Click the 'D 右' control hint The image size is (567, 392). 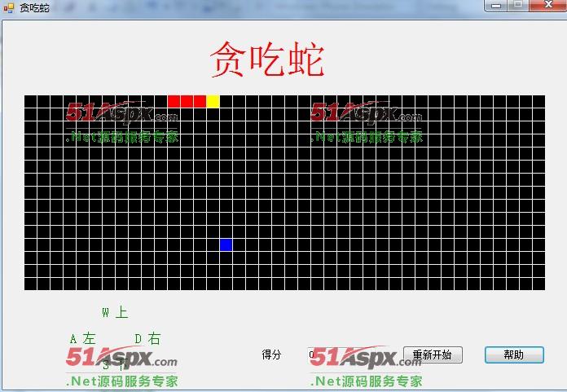147,339
